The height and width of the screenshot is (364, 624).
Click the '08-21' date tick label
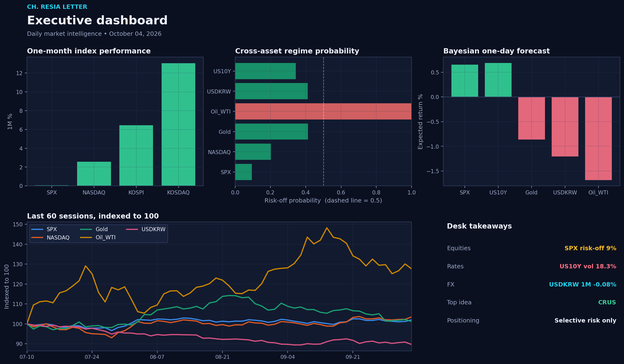(x=222, y=357)
